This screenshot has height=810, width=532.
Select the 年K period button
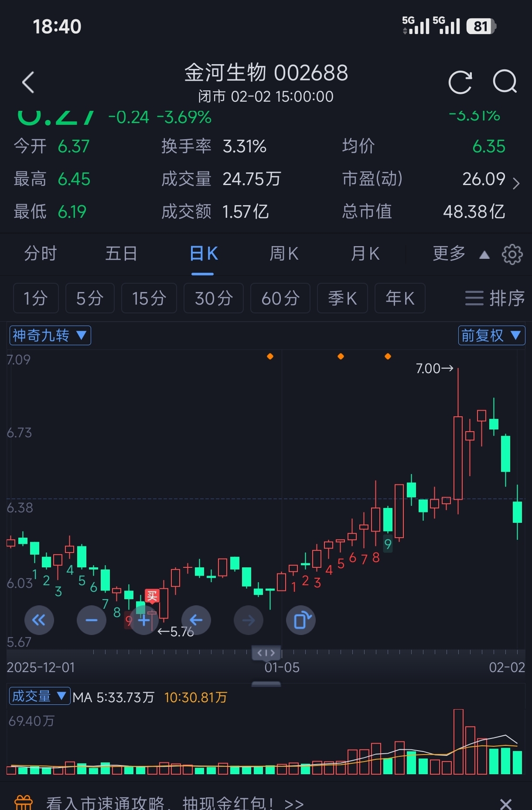coord(400,298)
